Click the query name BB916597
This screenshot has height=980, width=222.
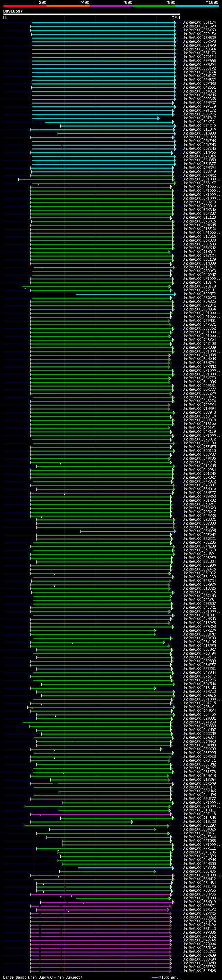(x=13, y=11)
